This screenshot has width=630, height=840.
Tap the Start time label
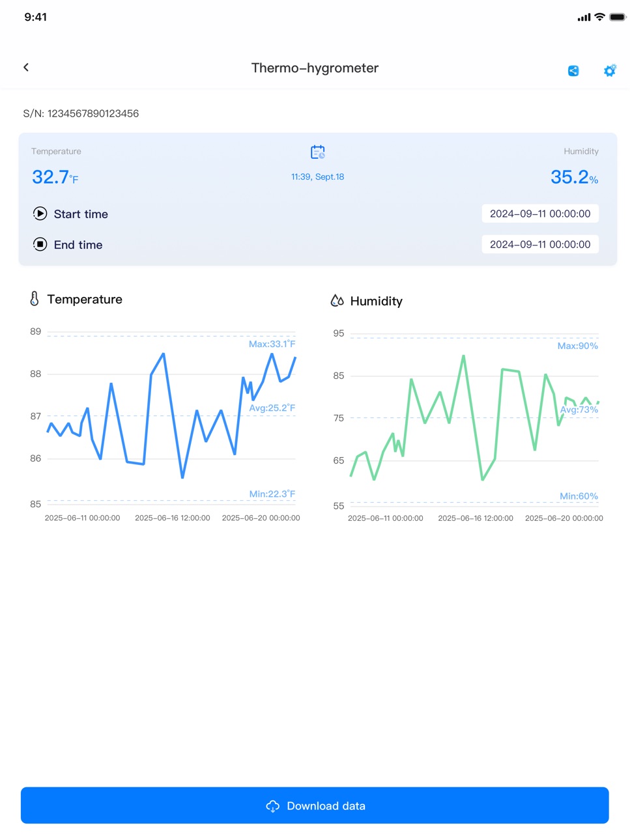pyautogui.click(x=81, y=214)
